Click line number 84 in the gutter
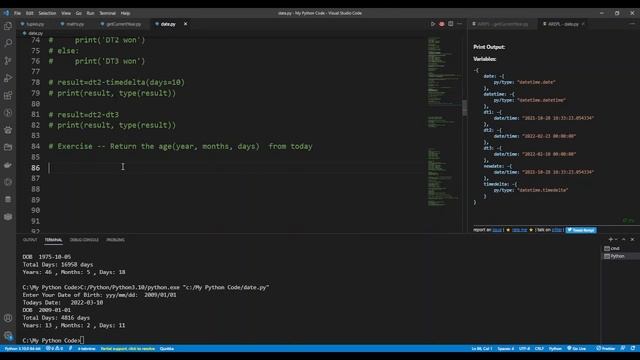Image resolution: width=640 pixels, height=360 pixels. point(36,146)
